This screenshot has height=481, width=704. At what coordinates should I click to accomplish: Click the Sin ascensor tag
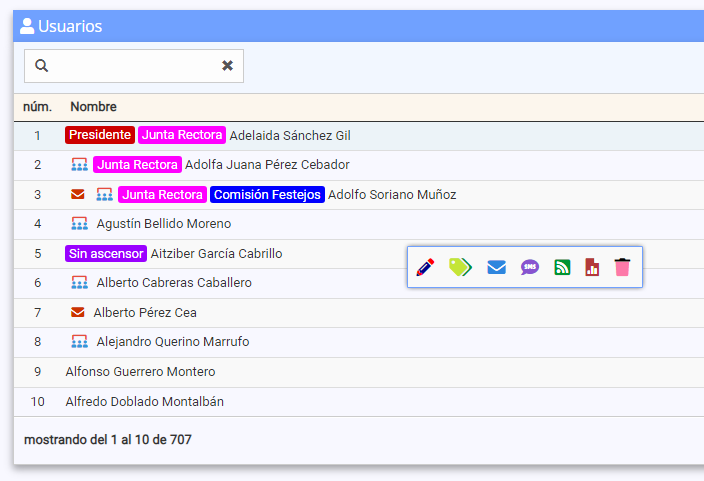106,254
